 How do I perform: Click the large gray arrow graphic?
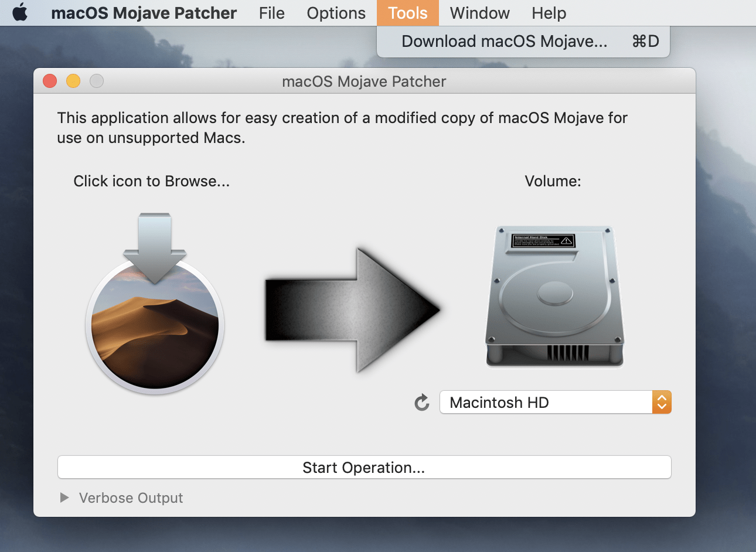(x=352, y=310)
